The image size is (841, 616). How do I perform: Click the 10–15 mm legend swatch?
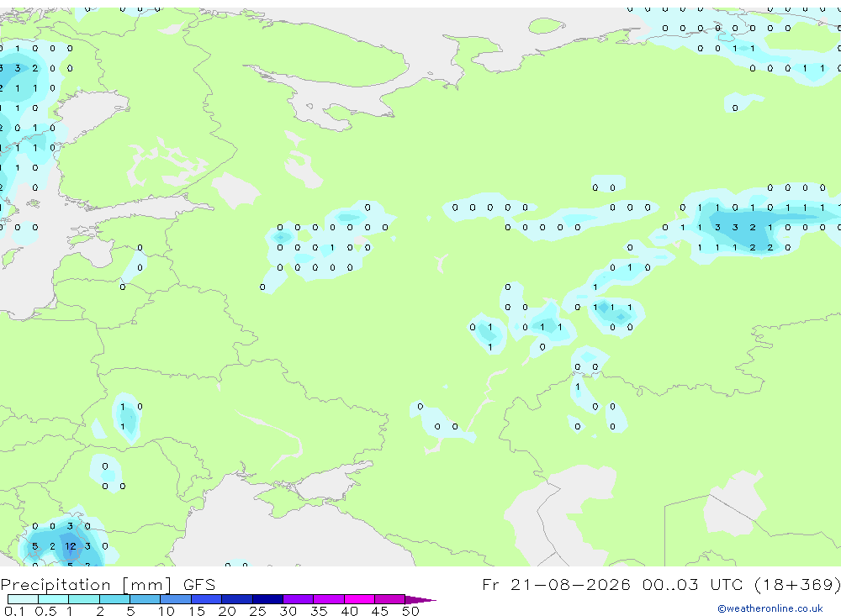coord(176,599)
